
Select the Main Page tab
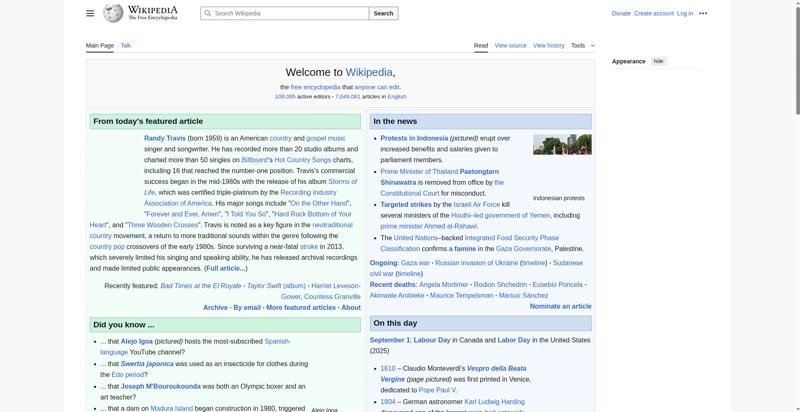pos(99,45)
